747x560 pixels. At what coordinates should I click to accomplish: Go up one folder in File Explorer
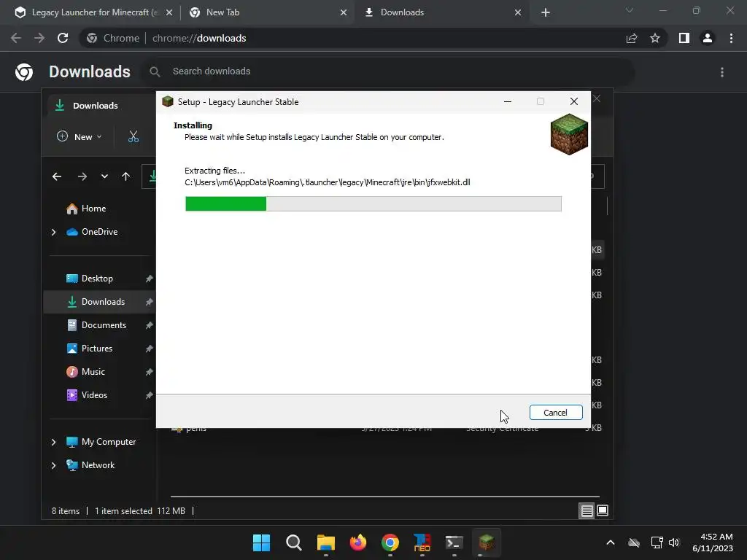pos(125,176)
